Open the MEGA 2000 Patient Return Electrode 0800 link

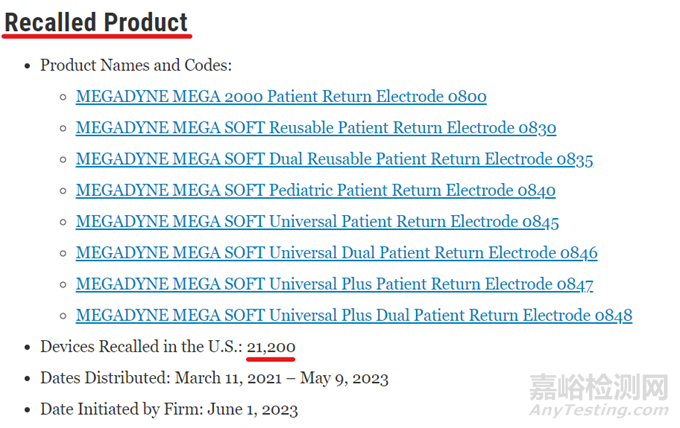point(281,96)
